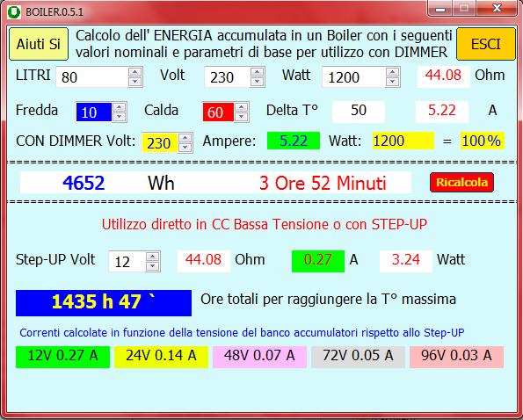Decrease nominal Volt with the down arrow

click(x=258, y=82)
